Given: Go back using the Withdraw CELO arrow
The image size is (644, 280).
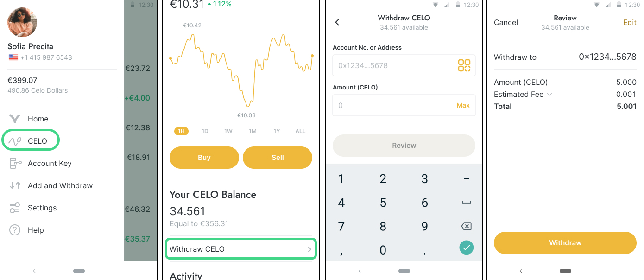Looking at the screenshot, I should [337, 22].
